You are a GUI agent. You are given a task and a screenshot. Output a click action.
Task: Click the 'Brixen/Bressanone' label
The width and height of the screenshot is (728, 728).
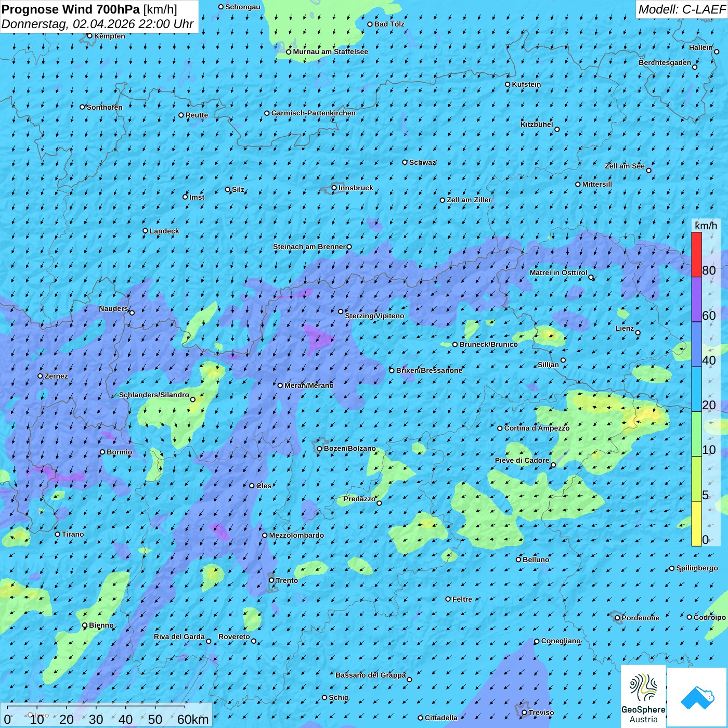tap(429, 370)
